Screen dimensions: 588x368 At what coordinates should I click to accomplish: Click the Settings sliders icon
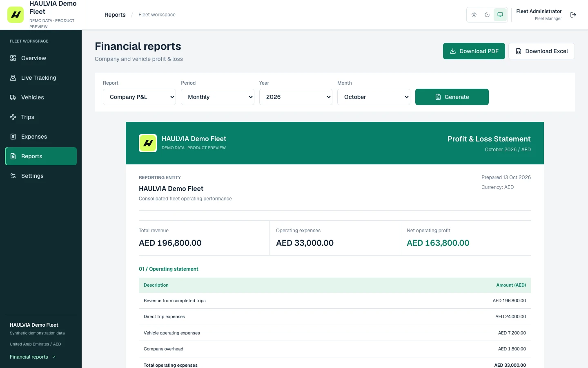[x=13, y=176]
